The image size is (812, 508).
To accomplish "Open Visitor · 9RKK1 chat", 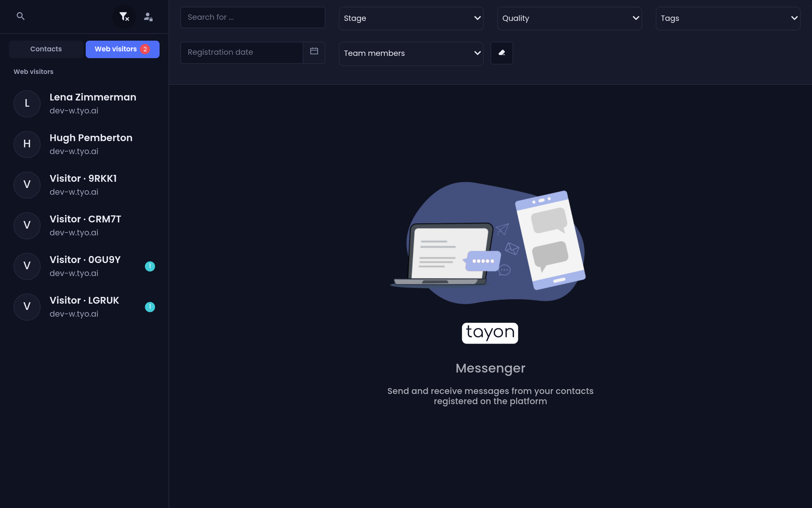I will (84, 185).
